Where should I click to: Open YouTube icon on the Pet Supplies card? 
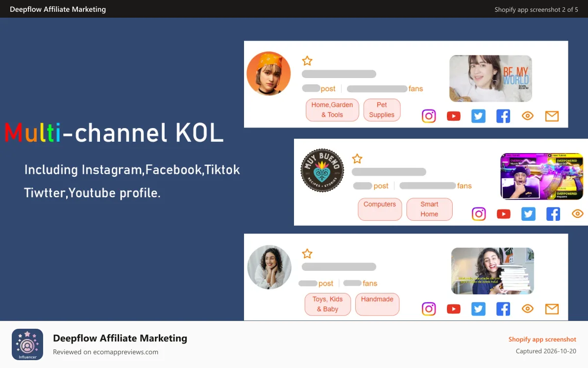tap(454, 116)
